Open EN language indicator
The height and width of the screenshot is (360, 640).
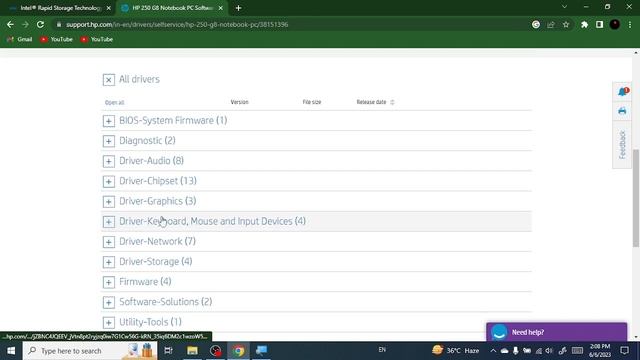(x=382, y=350)
